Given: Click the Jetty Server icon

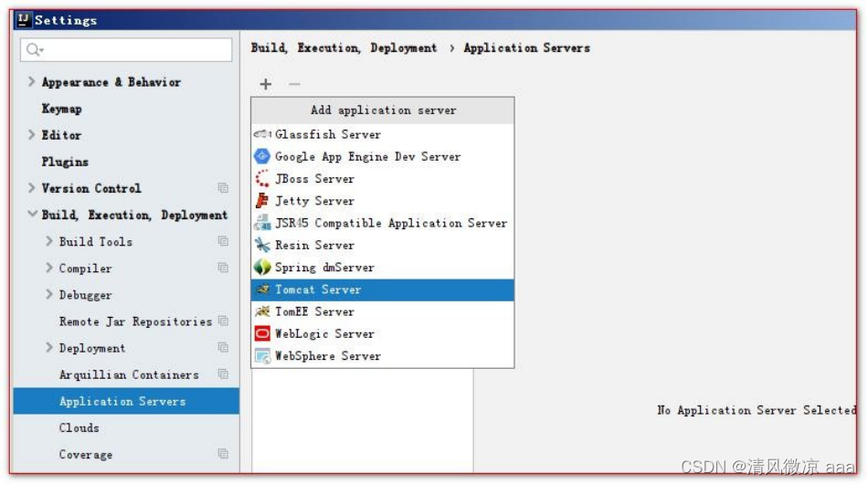Looking at the screenshot, I should (x=262, y=201).
